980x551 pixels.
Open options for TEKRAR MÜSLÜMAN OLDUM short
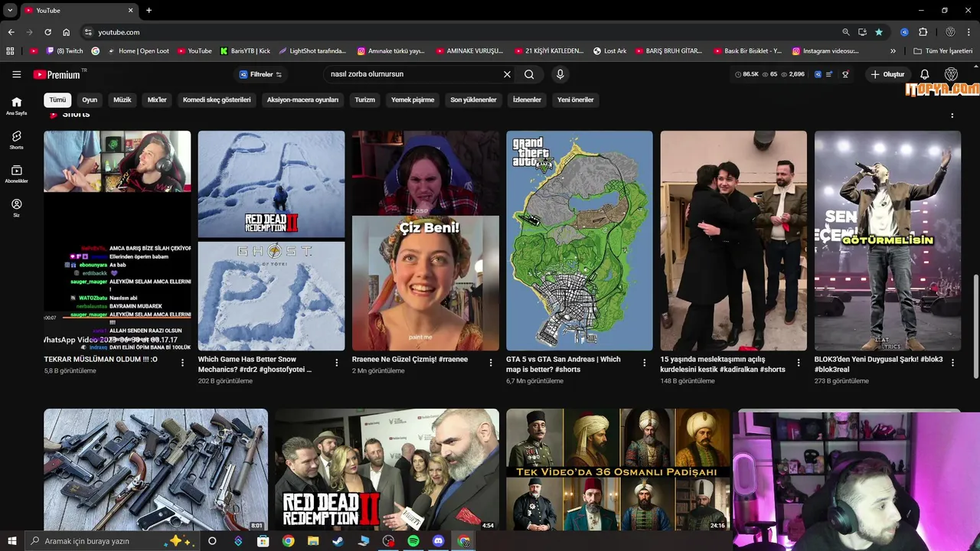pos(182,363)
